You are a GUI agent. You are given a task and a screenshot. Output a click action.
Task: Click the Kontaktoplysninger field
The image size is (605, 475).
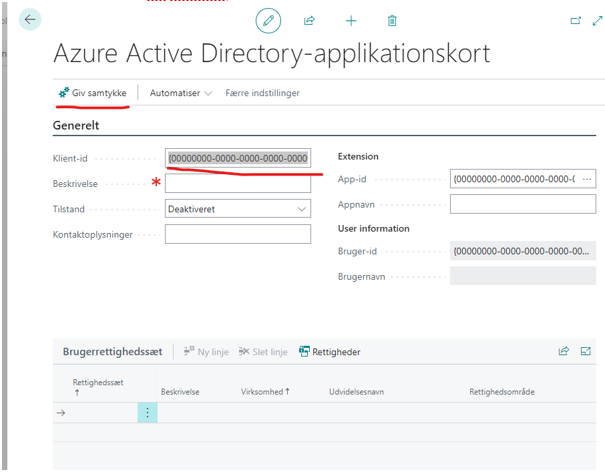[x=238, y=234]
